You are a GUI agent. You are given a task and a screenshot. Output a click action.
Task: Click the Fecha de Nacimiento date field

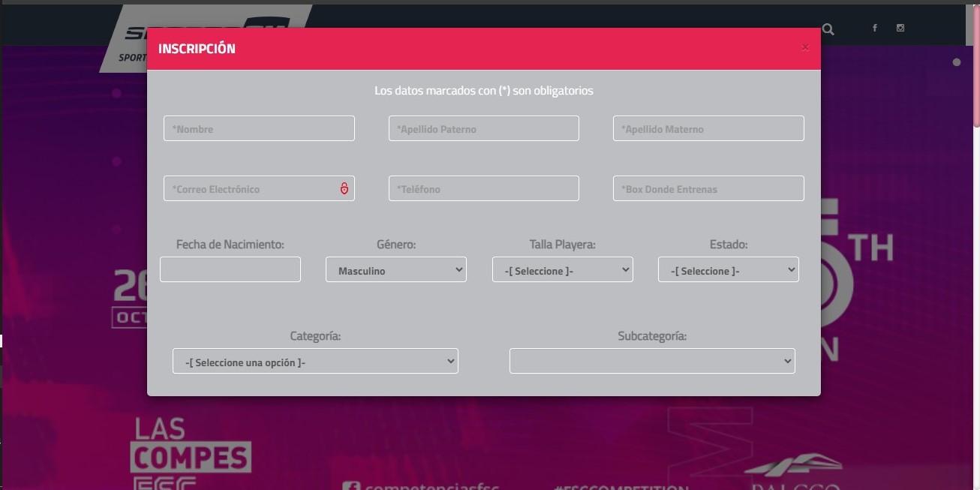[x=230, y=269]
